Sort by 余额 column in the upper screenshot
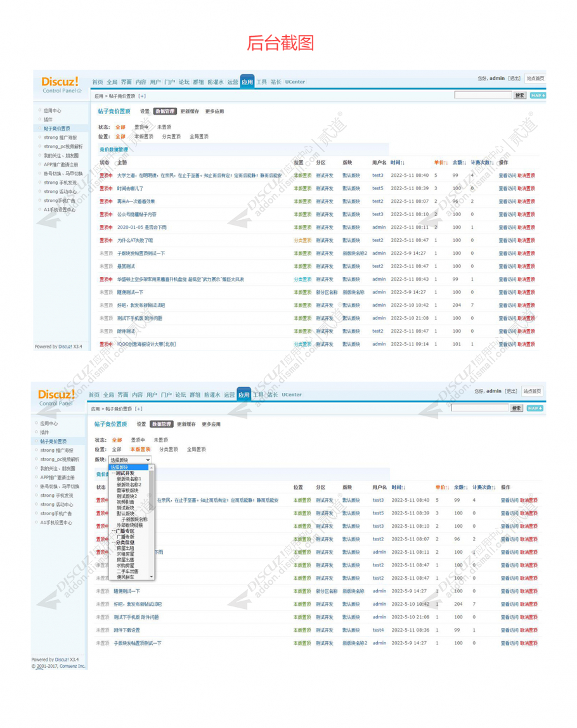This screenshot has width=577, height=728. coord(460,163)
